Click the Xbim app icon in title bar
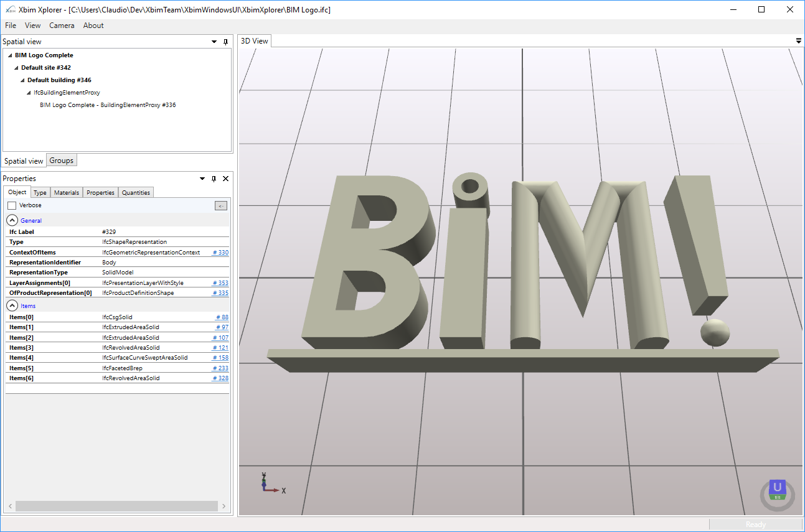 [x=10, y=9]
